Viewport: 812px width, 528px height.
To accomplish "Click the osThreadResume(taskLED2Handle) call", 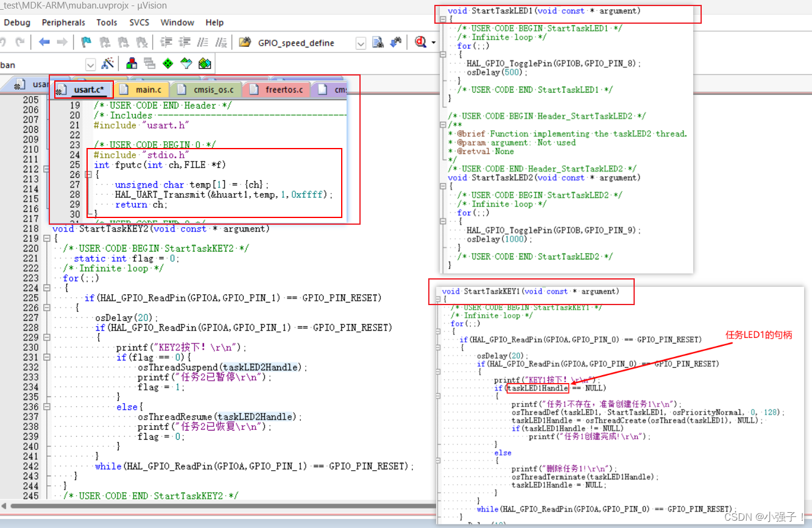I will 220,417.
